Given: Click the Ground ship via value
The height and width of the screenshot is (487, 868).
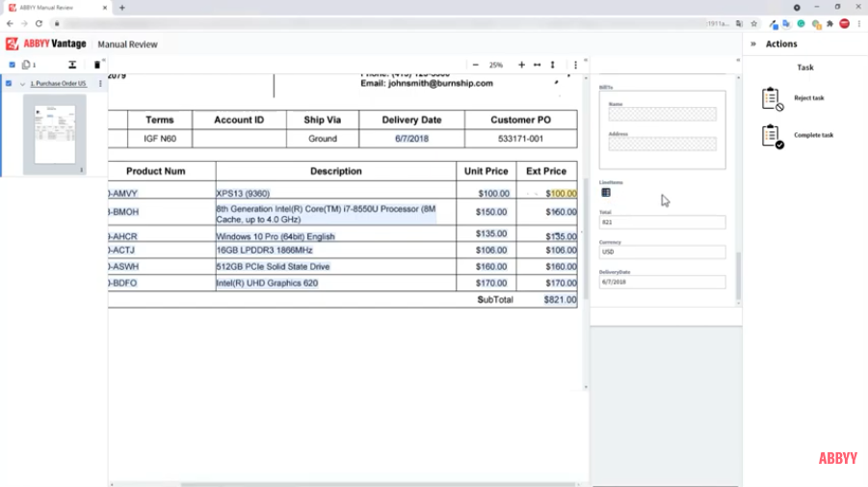Looking at the screenshot, I should (x=323, y=139).
